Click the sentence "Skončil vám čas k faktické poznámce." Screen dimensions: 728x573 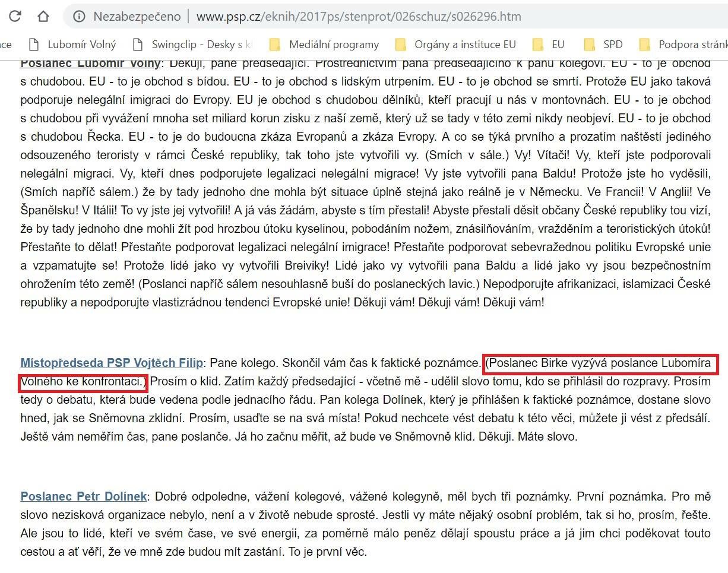click(x=382, y=363)
